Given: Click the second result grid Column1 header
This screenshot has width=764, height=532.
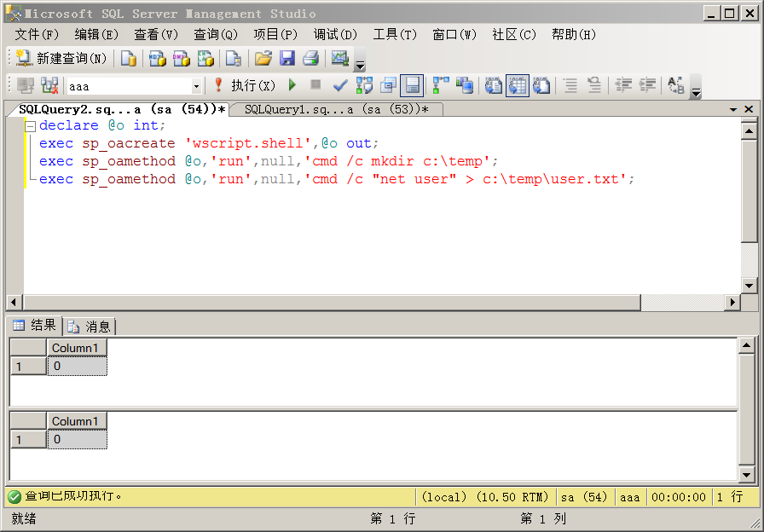Looking at the screenshot, I should pyautogui.click(x=77, y=421).
